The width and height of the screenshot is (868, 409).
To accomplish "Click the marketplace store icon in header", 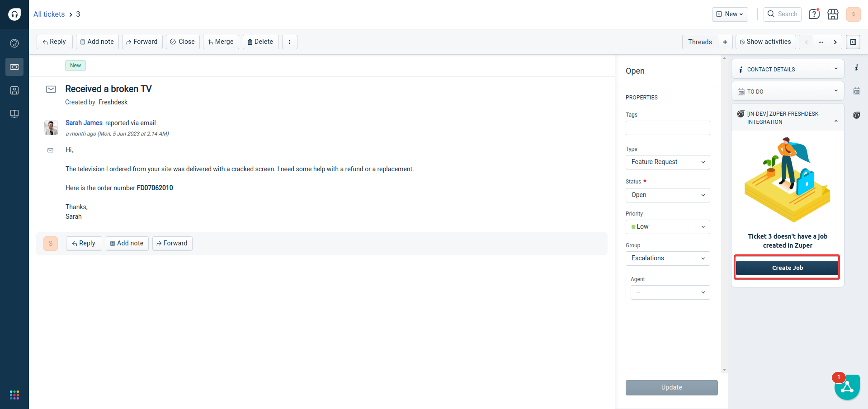I will pyautogui.click(x=833, y=14).
